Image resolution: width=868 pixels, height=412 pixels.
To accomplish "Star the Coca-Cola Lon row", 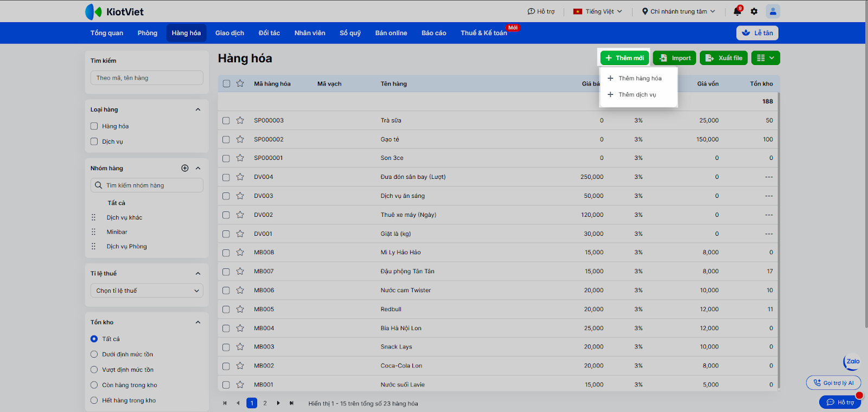I will click(x=240, y=366).
